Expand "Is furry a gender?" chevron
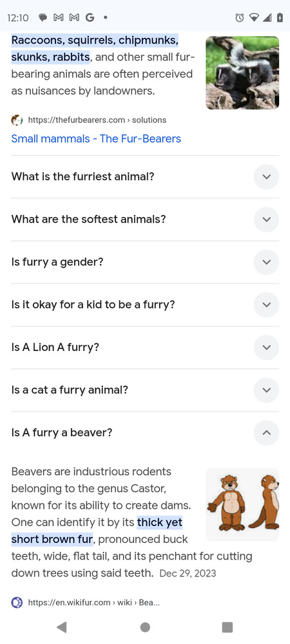Image resolution: width=290 pixels, height=644 pixels. point(266,262)
